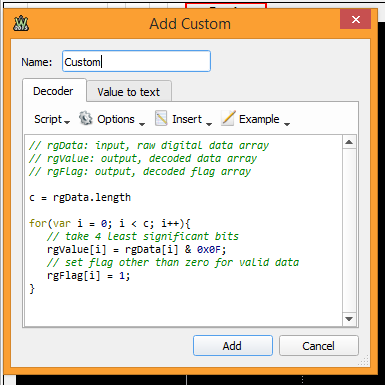Close the Add Custom dialog
The image size is (385, 385).
[x=356, y=19]
